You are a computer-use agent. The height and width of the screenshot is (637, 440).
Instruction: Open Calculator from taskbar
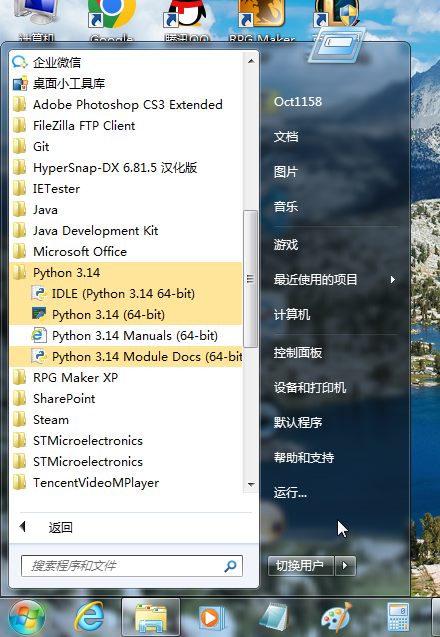point(398,618)
